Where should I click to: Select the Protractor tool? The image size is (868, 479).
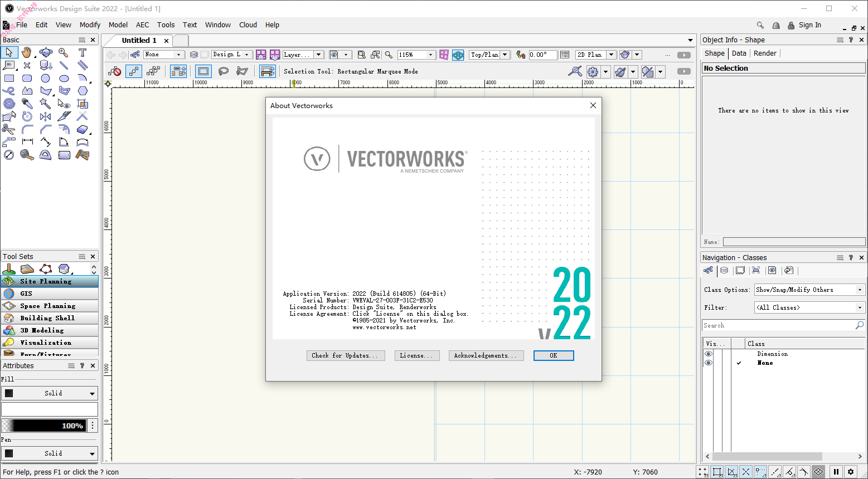click(46, 155)
